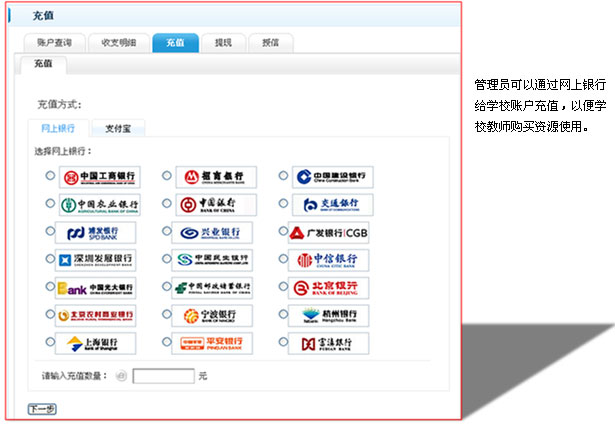Click the 选择网上银行 label text
Image resolution: width=615 pixels, height=425 pixels.
(x=63, y=151)
